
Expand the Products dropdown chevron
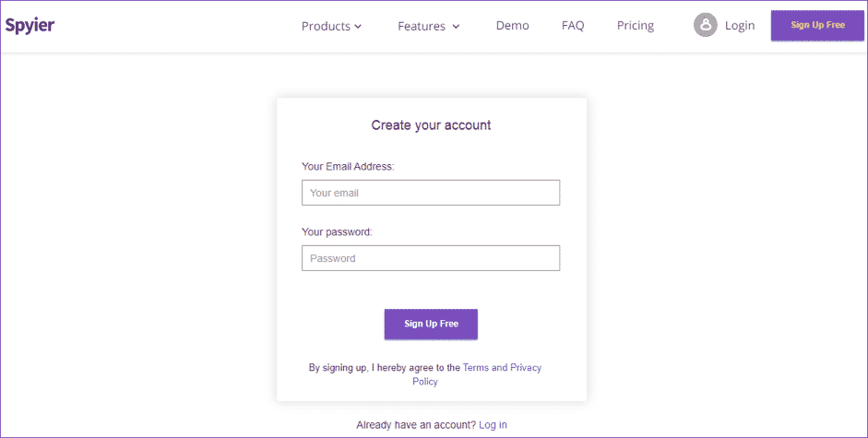click(x=358, y=27)
